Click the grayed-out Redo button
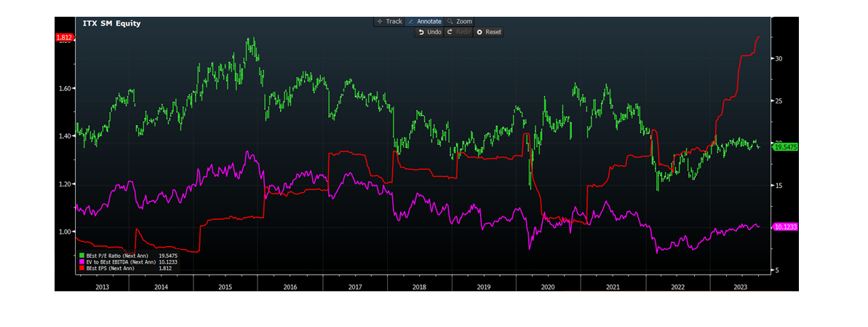 [x=458, y=32]
